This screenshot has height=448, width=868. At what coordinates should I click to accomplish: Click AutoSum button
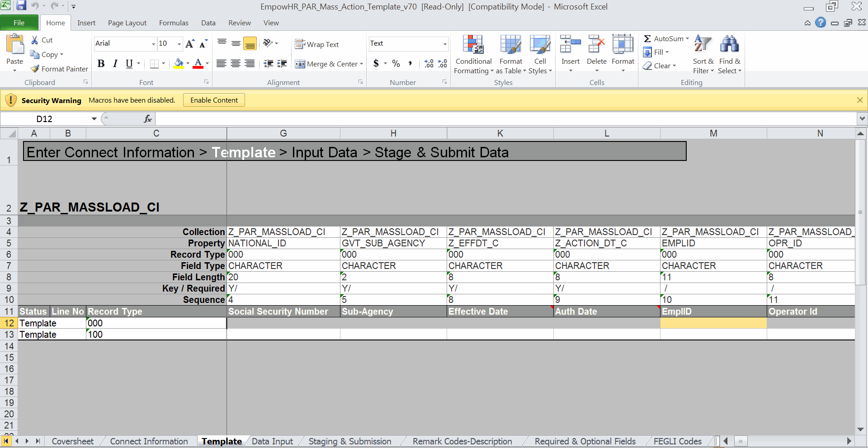tap(663, 39)
